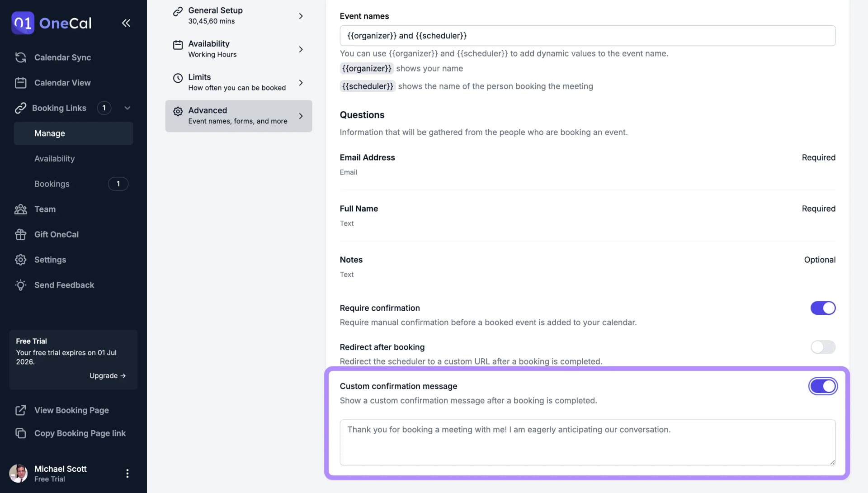Click the Calendar Sync icon in sidebar
The height and width of the screenshot is (493, 868).
click(20, 57)
